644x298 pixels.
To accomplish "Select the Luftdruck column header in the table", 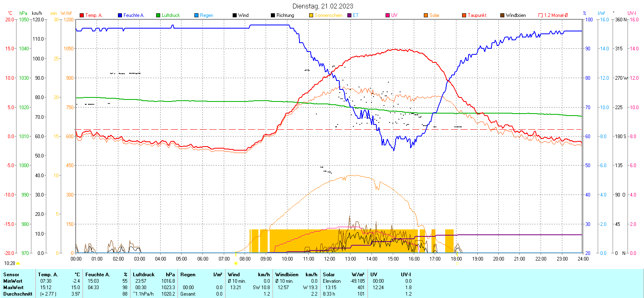I will pos(144,275).
